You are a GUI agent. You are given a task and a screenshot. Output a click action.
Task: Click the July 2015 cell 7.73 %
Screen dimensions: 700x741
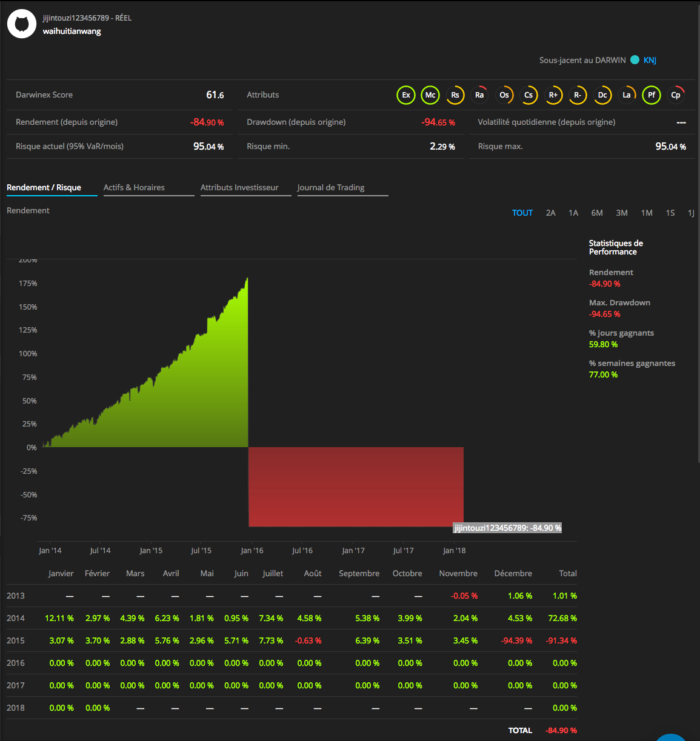click(x=271, y=641)
